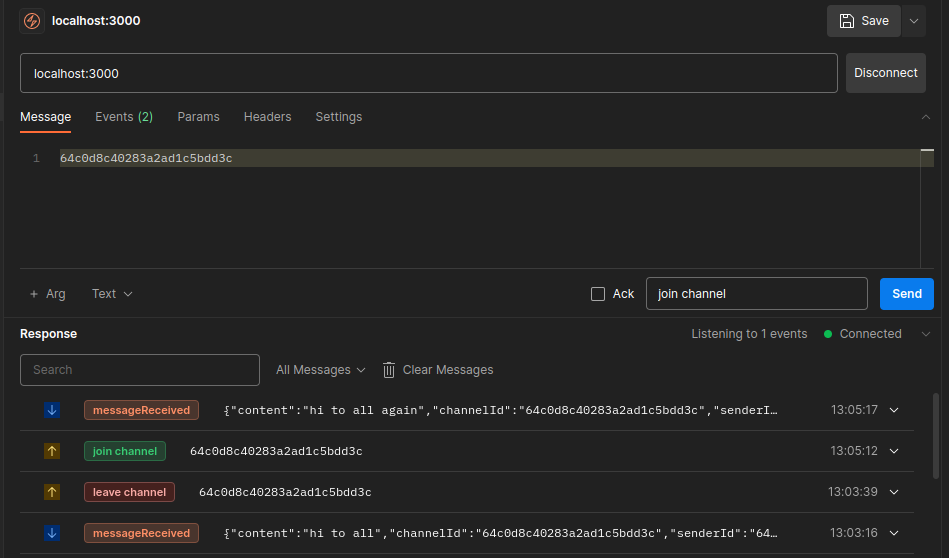
Task: Click outgoing arrow icon of join channel row
Action: (x=52, y=451)
